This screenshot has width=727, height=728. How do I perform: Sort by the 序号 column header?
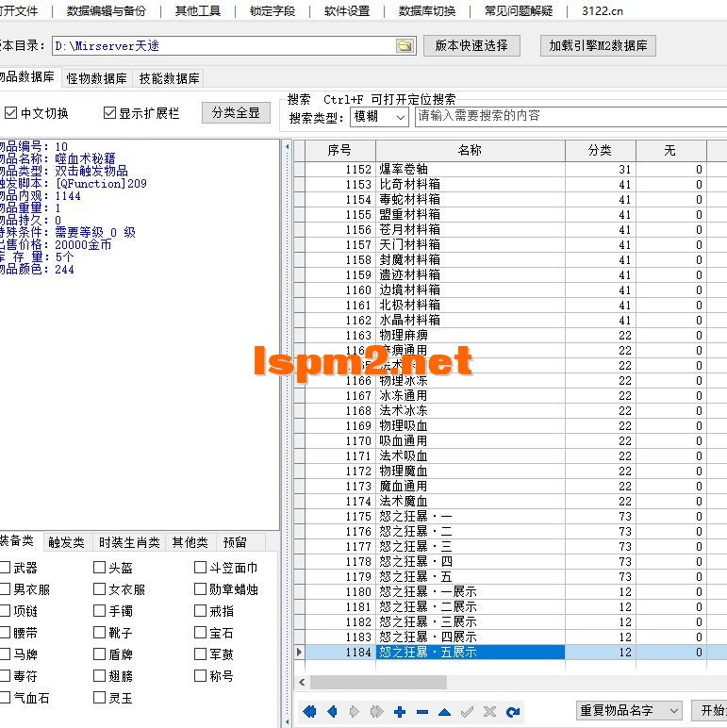click(339, 151)
